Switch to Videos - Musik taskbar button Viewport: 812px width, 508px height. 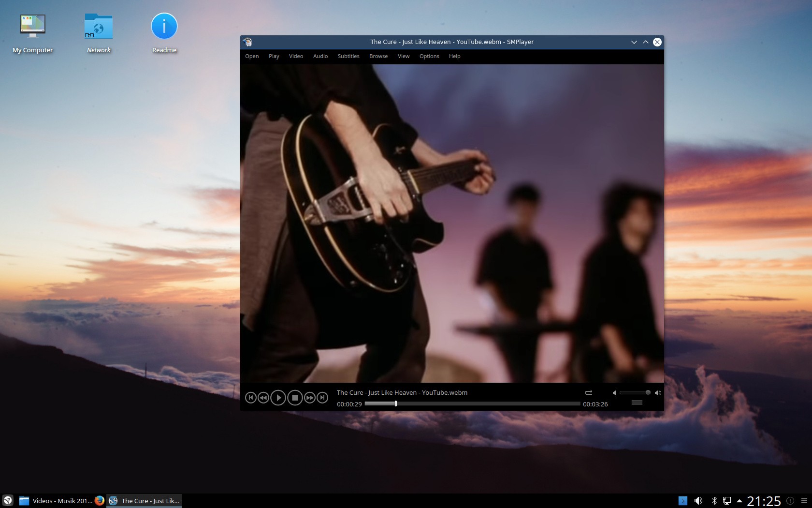[56, 501]
